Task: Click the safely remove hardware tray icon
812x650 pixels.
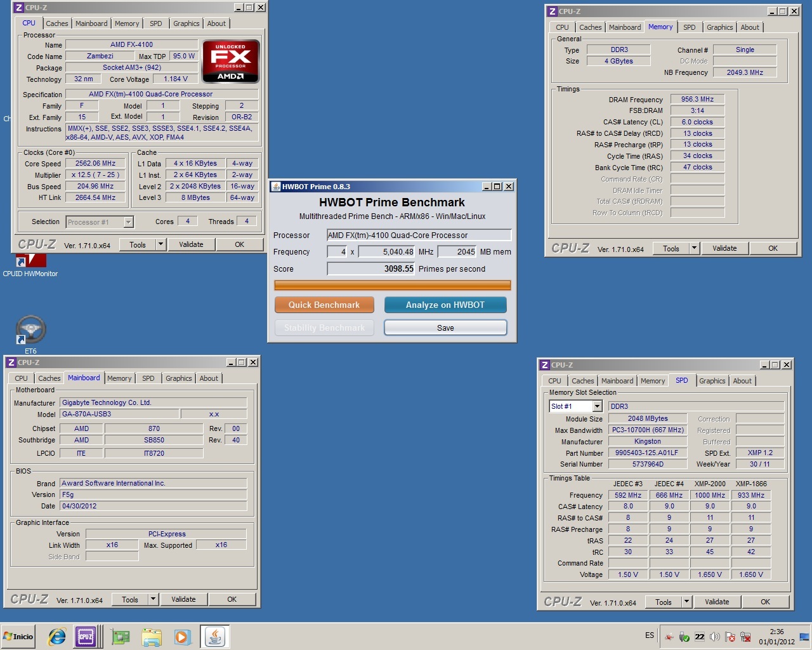Action: pyautogui.click(x=684, y=637)
